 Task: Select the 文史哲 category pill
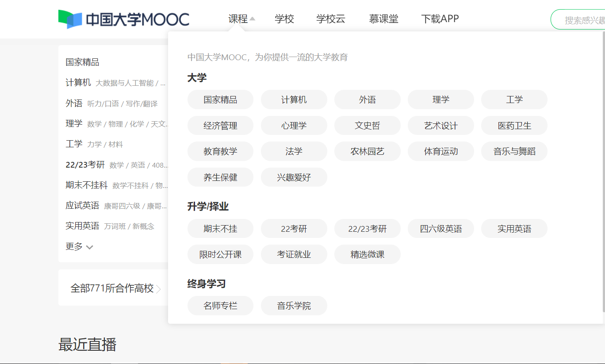(x=368, y=126)
